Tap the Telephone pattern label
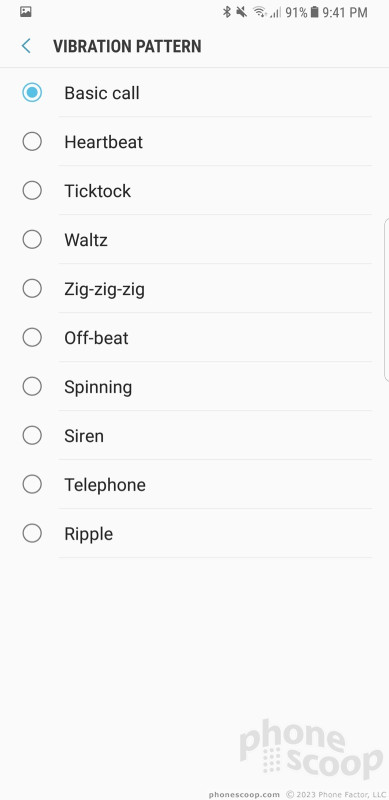The height and width of the screenshot is (800, 389). click(105, 485)
